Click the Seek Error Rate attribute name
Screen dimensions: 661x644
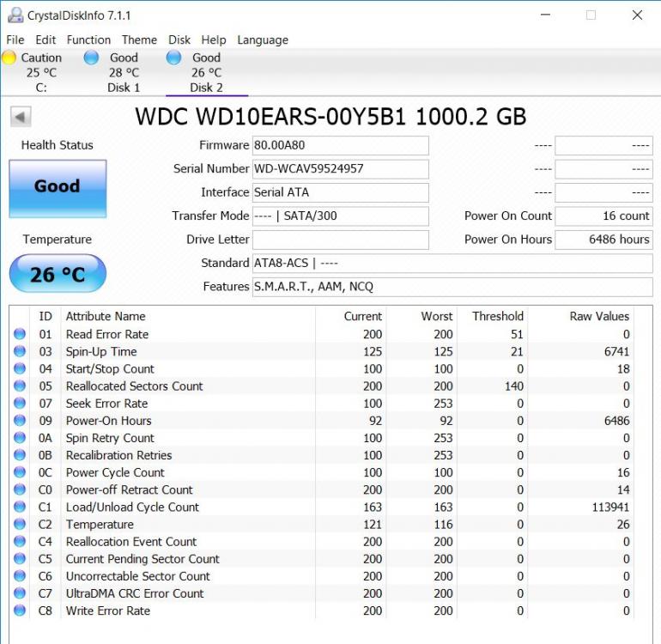[x=106, y=404]
